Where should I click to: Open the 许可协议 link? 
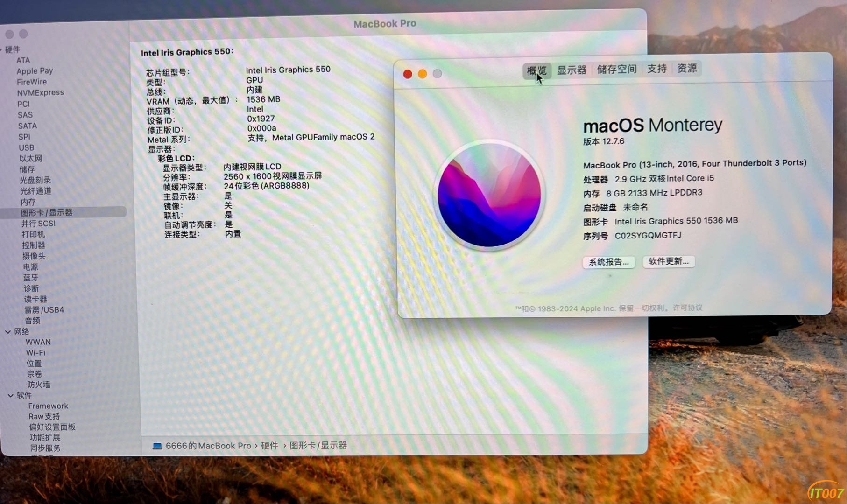[x=687, y=308]
